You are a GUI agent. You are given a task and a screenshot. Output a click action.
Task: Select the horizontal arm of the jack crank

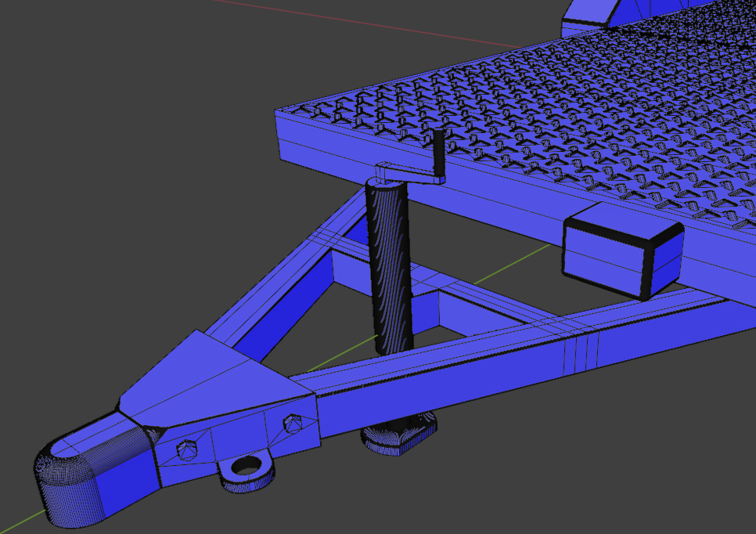(x=405, y=172)
